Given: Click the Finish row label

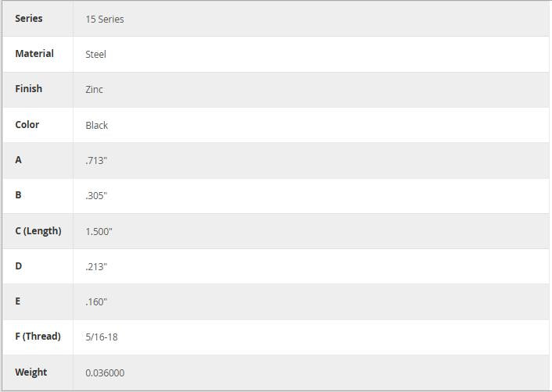Looking at the screenshot, I should (x=28, y=88).
